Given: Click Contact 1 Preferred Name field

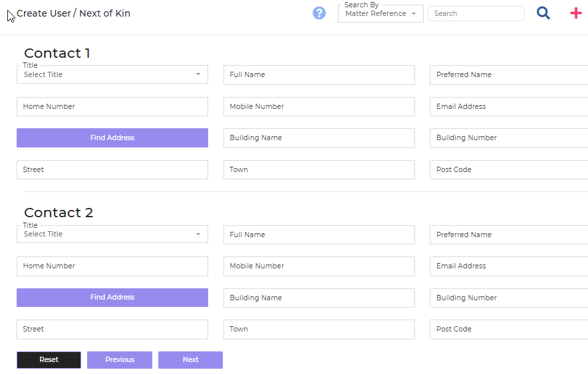Looking at the screenshot, I should coord(509,75).
